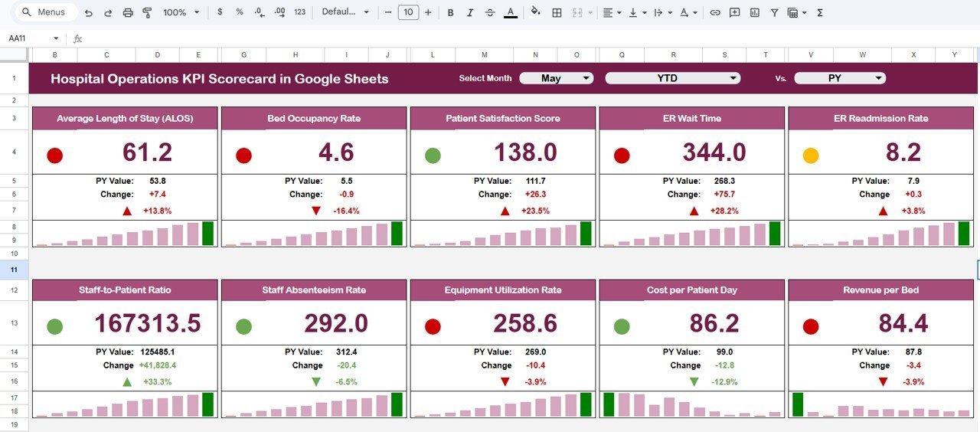The height and width of the screenshot is (432, 980).
Task: Toggle bold formatting
Action: (450, 12)
